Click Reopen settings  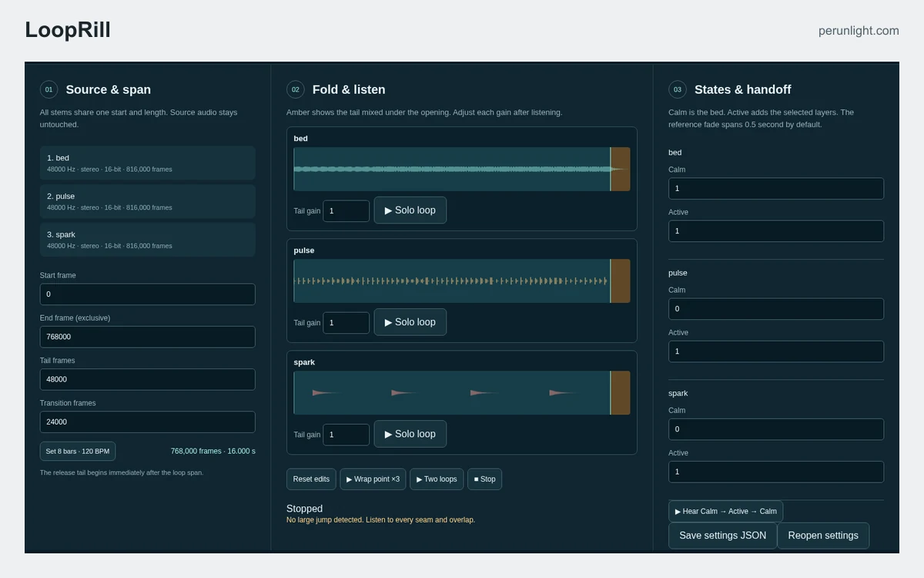[x=823, y=536]
